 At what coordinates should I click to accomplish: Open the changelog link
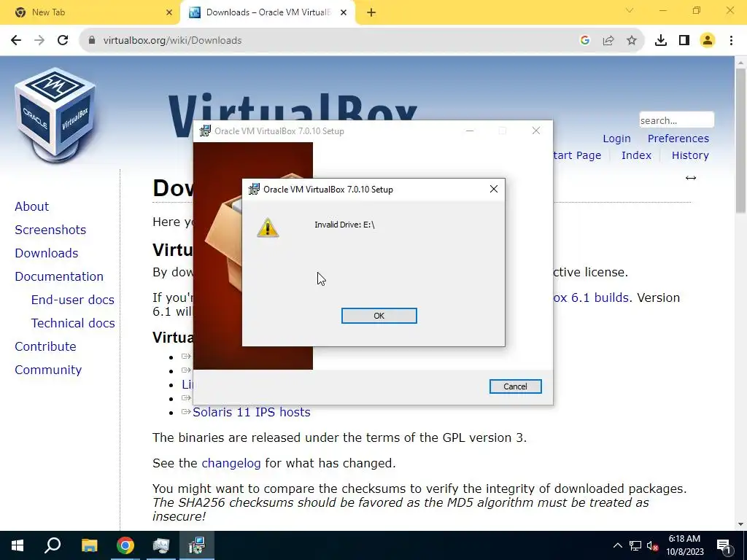click(x=231, y=463)
